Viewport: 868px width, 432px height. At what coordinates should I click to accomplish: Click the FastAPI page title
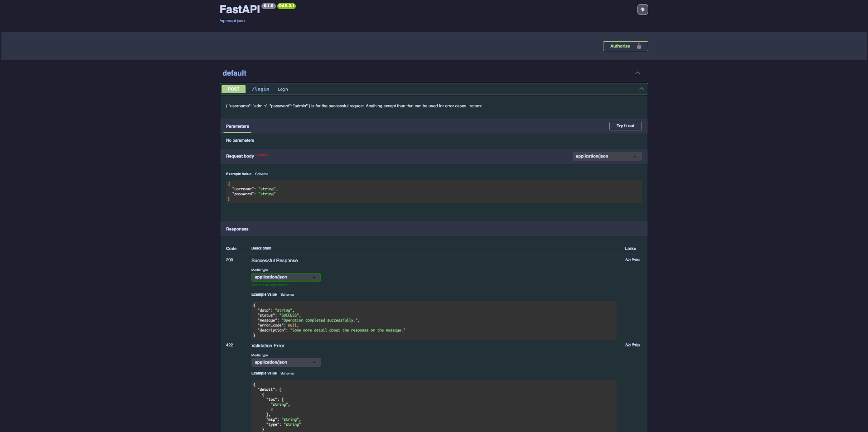239,9
